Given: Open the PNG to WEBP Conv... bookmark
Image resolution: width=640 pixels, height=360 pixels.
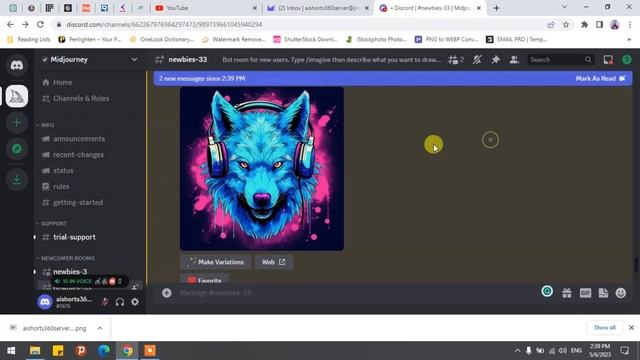Looking at the screenshot, I should point(446,40).
